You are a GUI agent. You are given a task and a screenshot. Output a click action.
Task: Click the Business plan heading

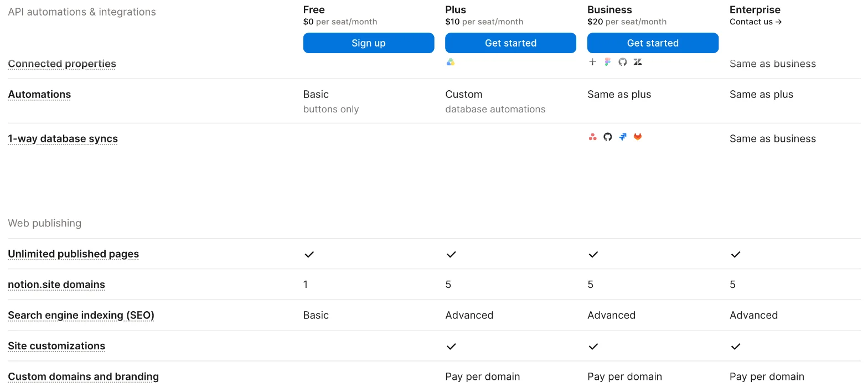pos(609,10)
